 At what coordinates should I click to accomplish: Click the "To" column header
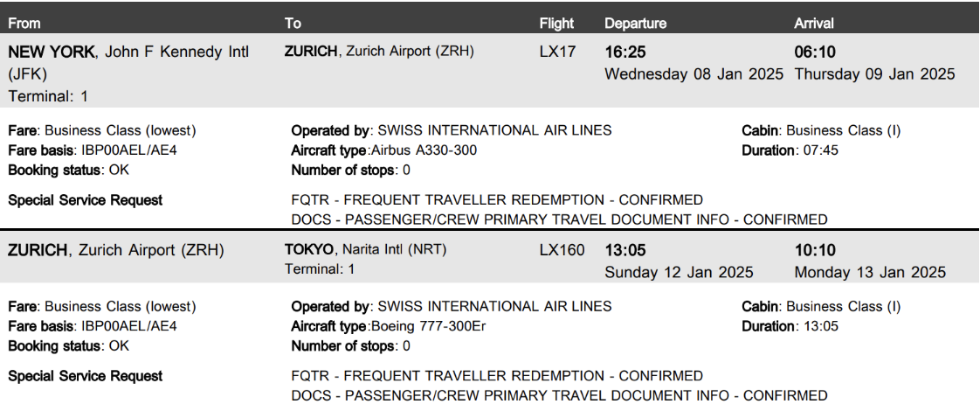click(x=293, y=24)
